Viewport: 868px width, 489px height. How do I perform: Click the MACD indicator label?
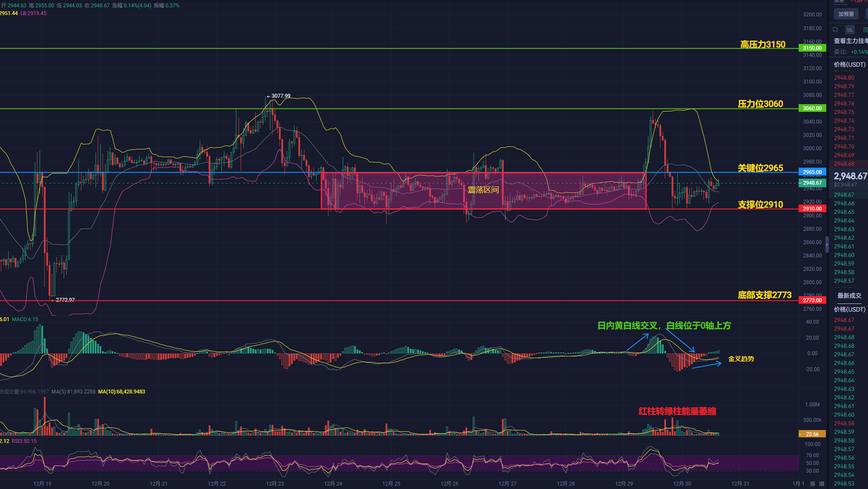[25, 319]
